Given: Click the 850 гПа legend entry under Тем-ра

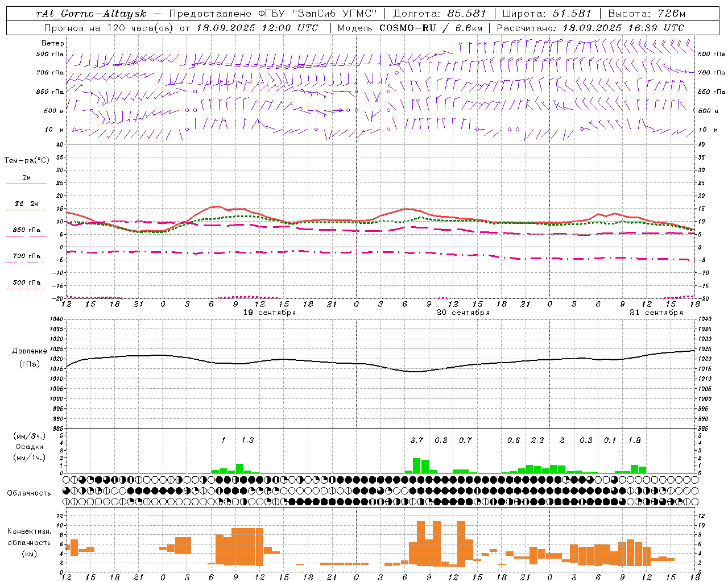Looking at the screenshot, I should point(27,230).
